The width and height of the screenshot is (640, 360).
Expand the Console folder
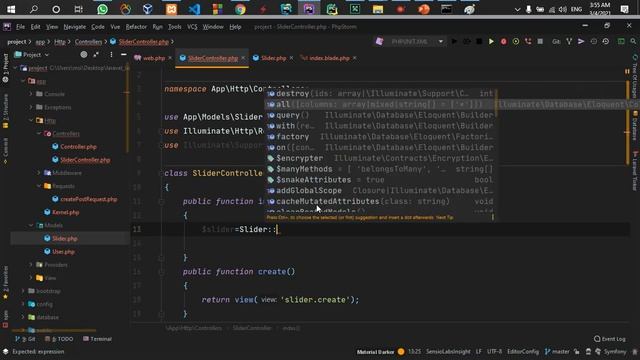[31, 94]
